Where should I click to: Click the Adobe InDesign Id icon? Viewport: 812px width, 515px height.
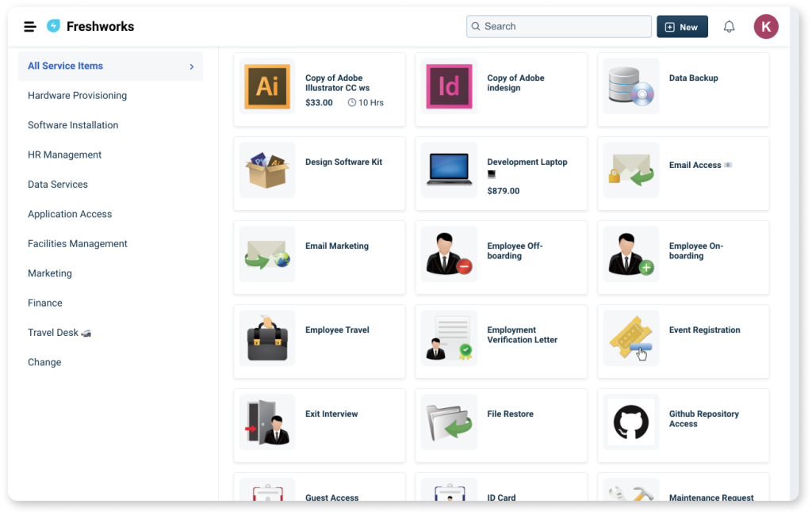point(449,86)
